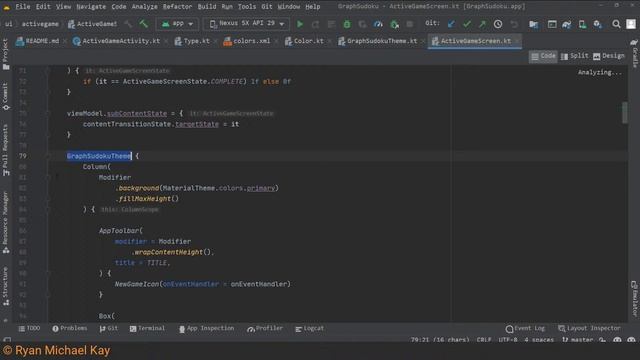This screenshot has height=360, width=640.
Task: Click the Git Rollback undo icon
Action: [514, 24]
